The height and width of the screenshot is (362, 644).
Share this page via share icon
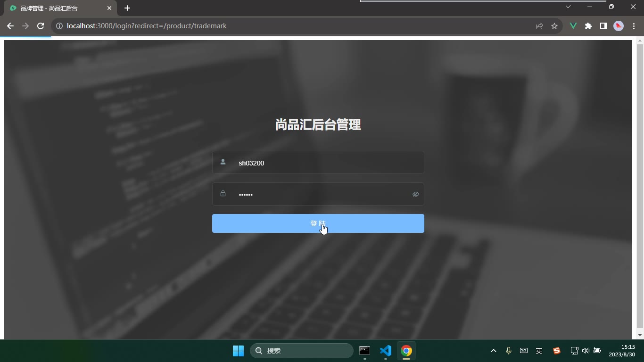pyautogui.click(x=539, y=26)
